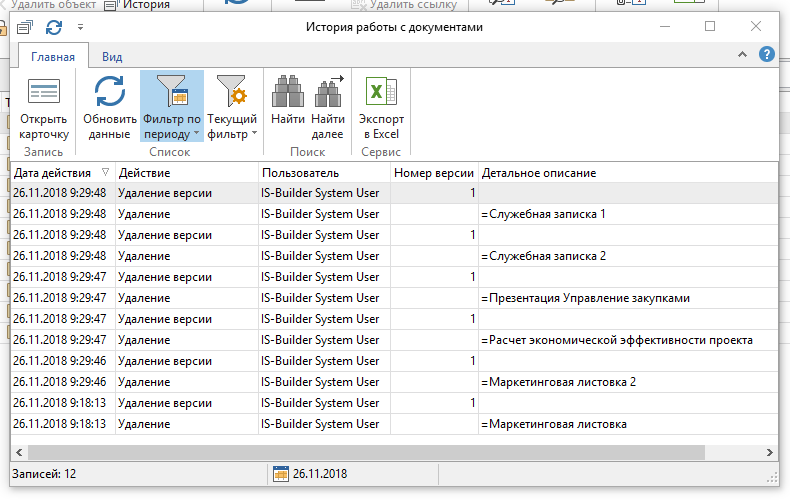Click 26.11.2018 date in status bar

pos(320,474)
